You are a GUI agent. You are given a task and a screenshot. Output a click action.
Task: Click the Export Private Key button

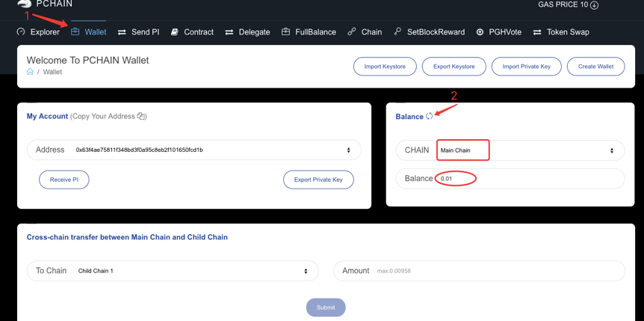pos(318,180)
